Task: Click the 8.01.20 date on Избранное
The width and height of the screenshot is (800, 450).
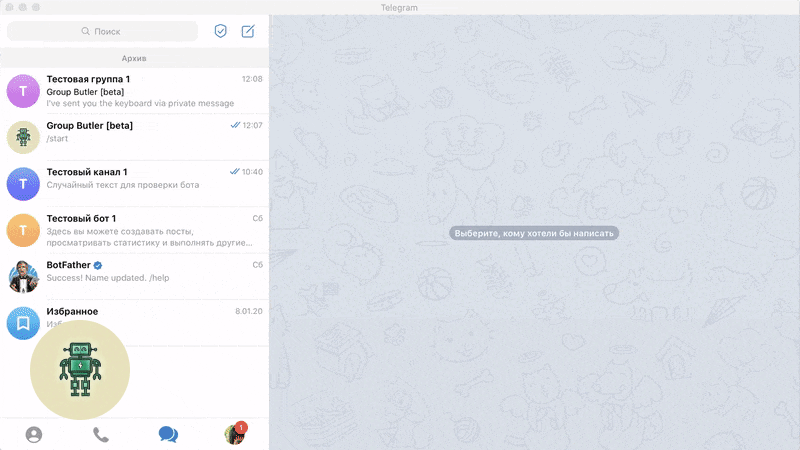Action: coord(249,311)
